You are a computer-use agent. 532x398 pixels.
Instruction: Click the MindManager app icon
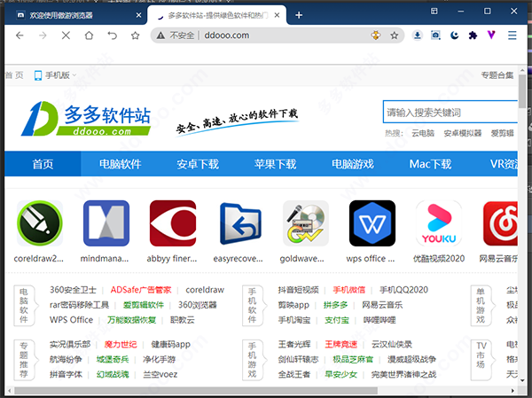pos(106,223)
